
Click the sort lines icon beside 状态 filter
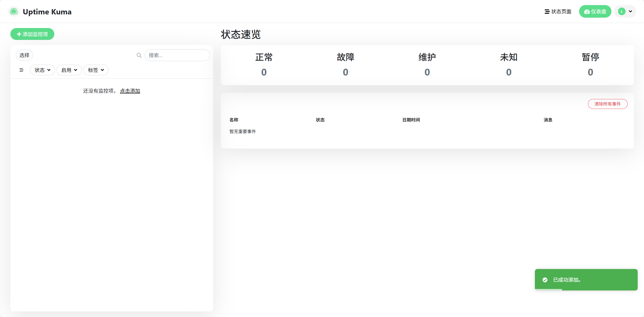(x=21, y=70)
